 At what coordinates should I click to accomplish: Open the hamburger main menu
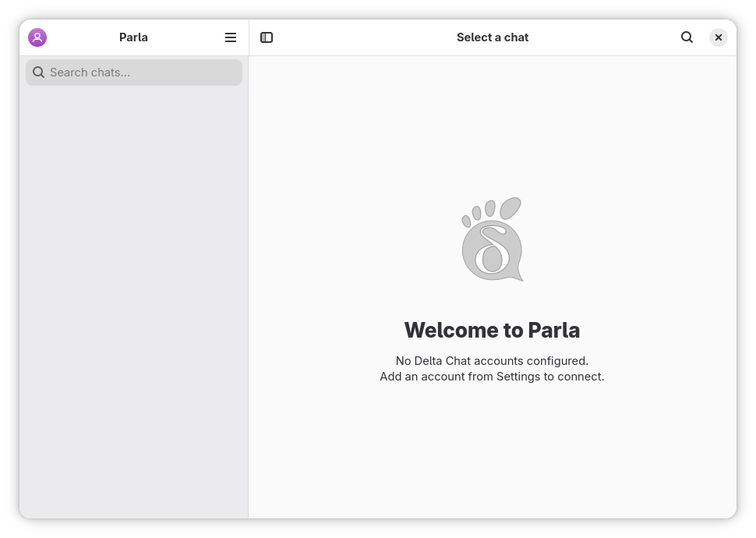(x=231, y=37)
